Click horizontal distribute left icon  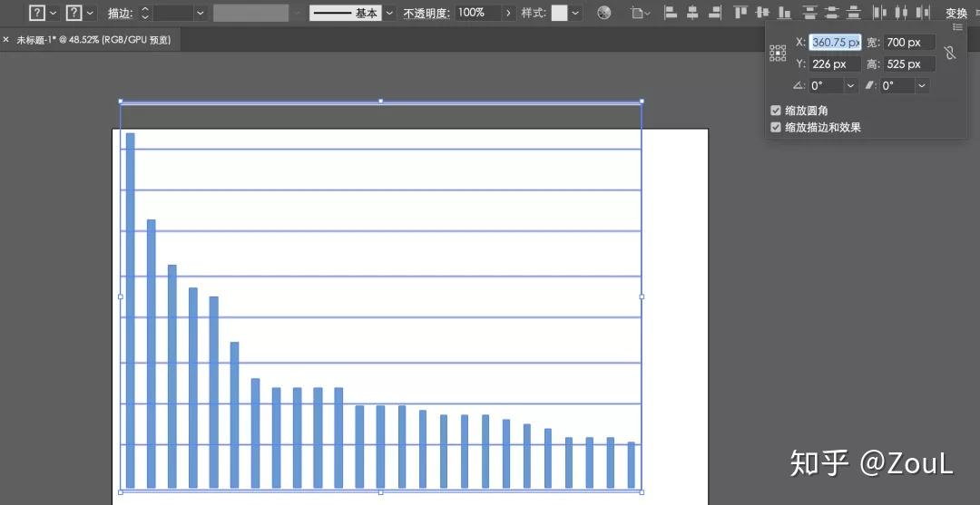880,13
